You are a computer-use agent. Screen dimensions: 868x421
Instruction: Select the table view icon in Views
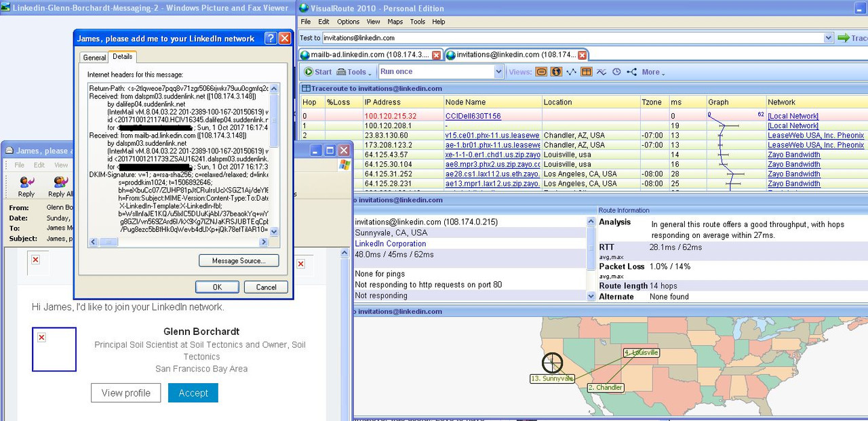[x=586, y=72]
